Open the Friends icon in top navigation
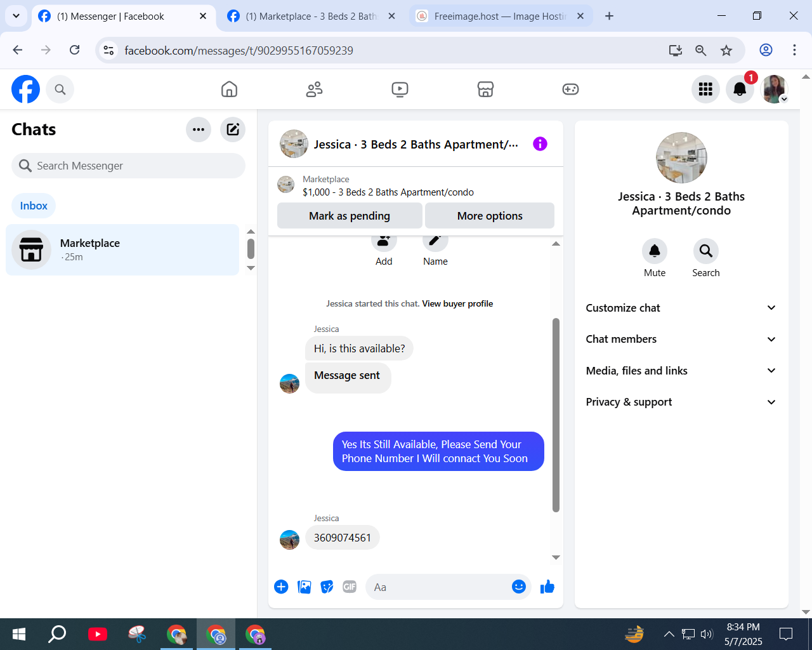This screenshot has width=812, height=650. point(314,90)
